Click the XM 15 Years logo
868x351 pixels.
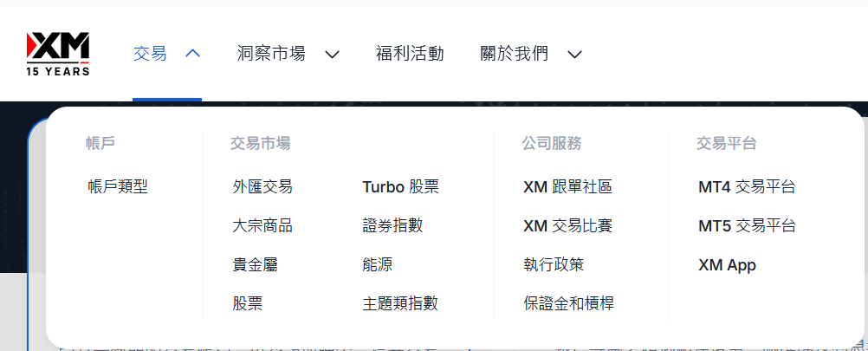pos(58,54)
